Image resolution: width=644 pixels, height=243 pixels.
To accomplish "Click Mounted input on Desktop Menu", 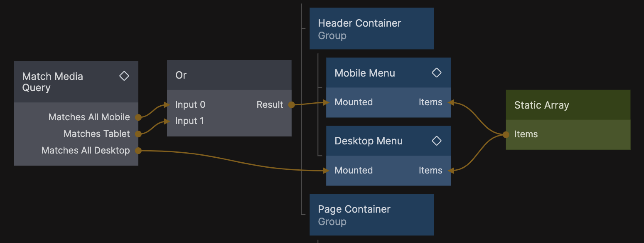I will coord(353,171).
